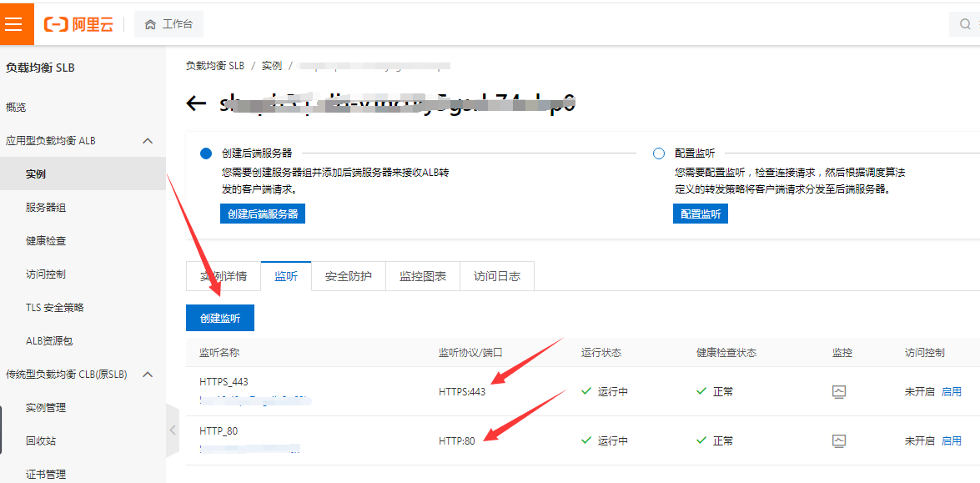This screenshot has width=980, height=483.
Task: Open 实例管理 under CLB
Action: click(x=46, y=408)
